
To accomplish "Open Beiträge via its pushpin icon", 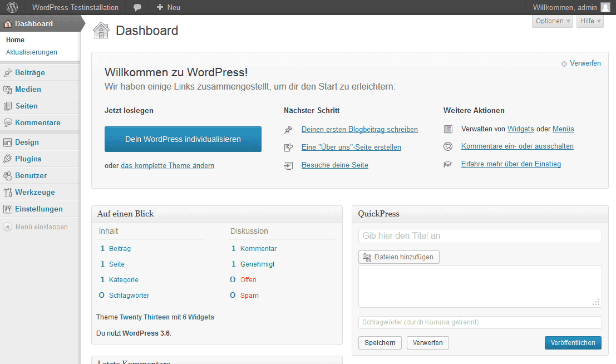I will tap(8, 72).
